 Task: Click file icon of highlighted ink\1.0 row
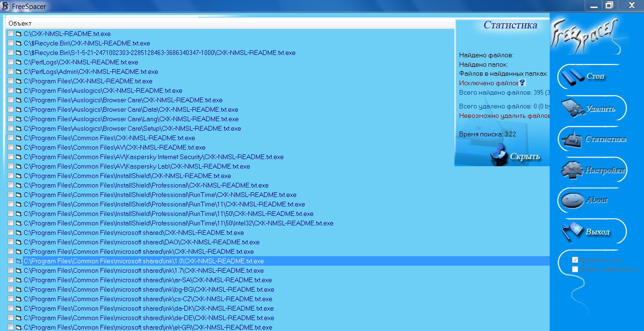pyautogui.click(x=18, y=261)
